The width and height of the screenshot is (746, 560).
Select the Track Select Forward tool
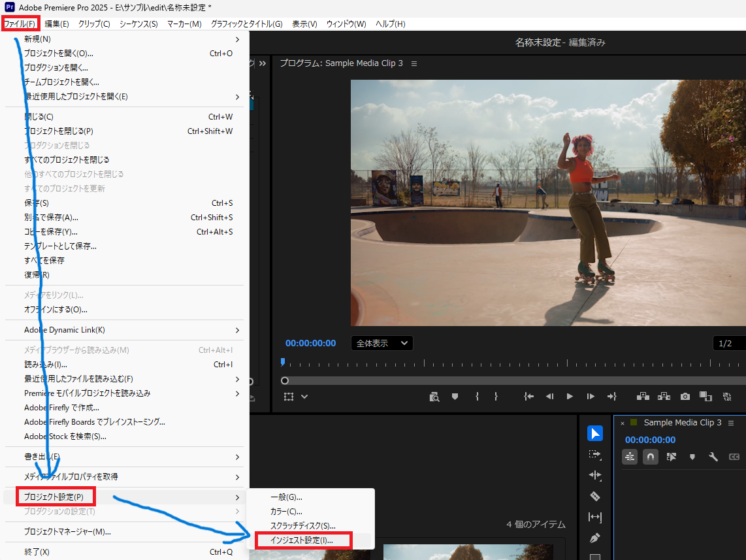point(594,454)
